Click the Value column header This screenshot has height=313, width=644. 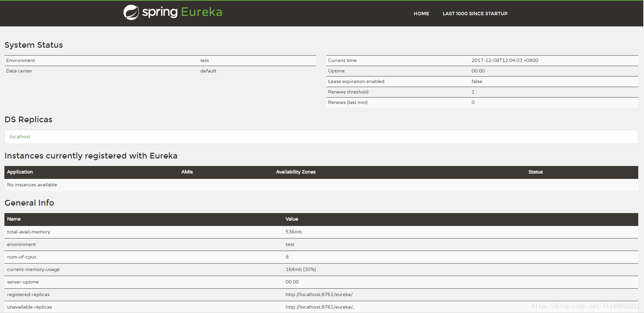pos(292,219)
